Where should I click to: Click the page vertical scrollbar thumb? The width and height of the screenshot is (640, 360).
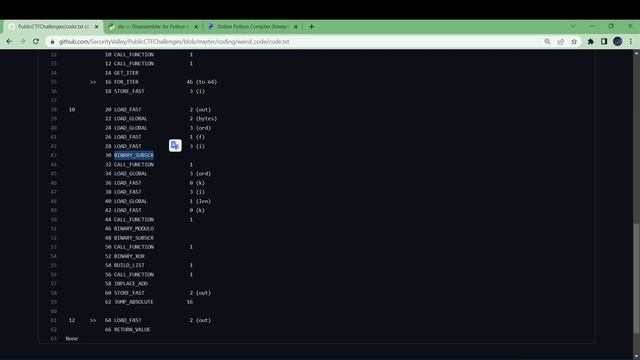click(636, 278)
